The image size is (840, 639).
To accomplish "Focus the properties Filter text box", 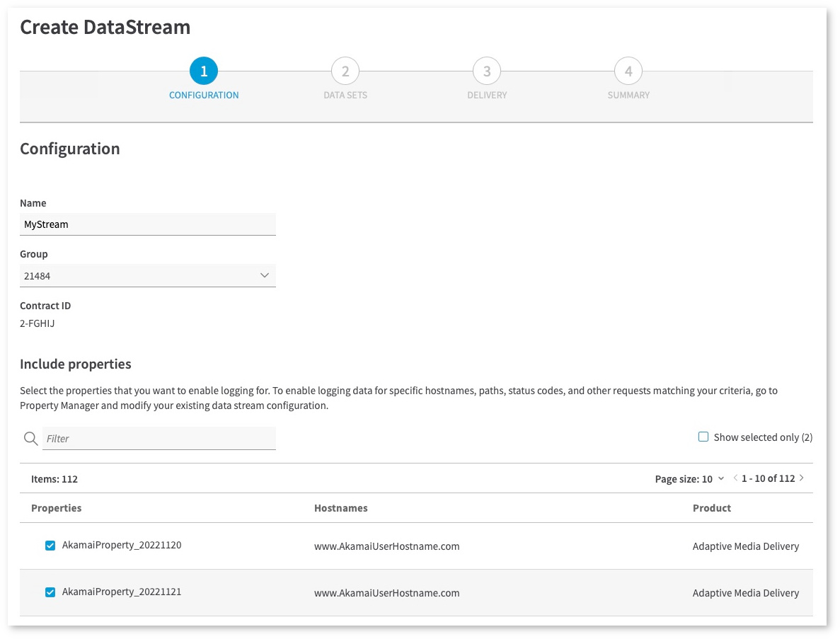I will [x=159, y=439].
